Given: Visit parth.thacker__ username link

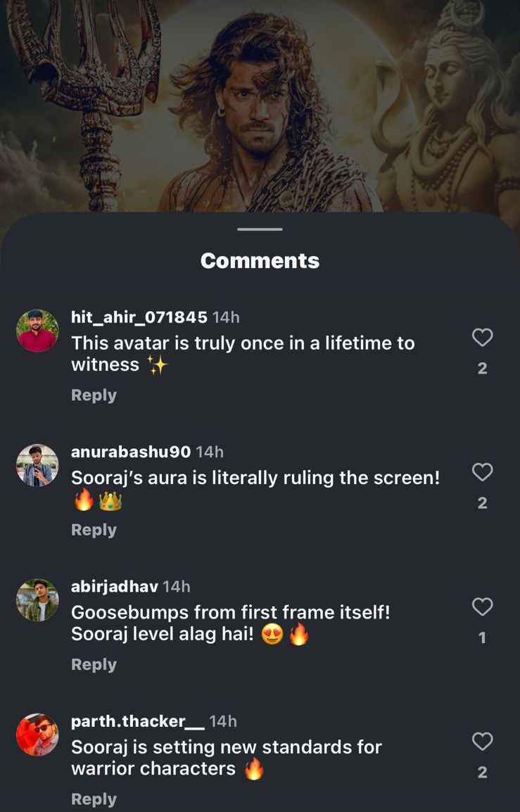Looking at the screenshot, I should (137, 721).
